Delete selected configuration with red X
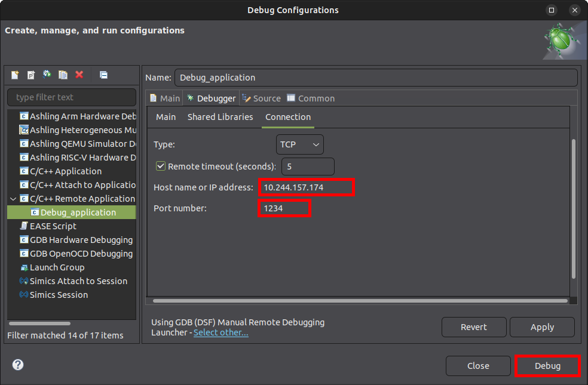The width and height of the screenshot is (588, 385). coord(79,75)
